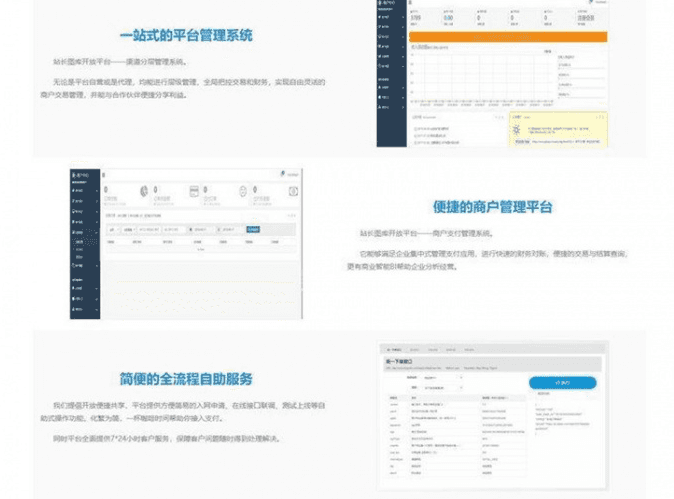Click the card icon in merchant stats row
Image resolution: width=674 pixels, height=499 pixels.
(x=193, y=192)
